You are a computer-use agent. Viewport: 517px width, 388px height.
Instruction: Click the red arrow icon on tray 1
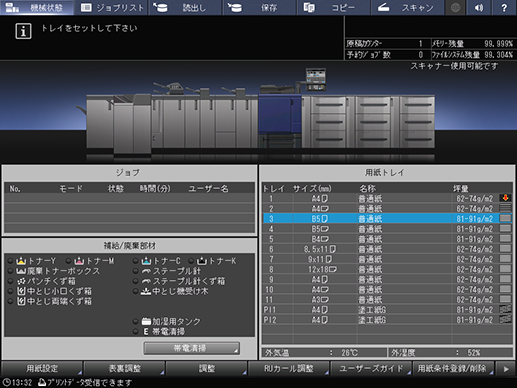(505, 198)
